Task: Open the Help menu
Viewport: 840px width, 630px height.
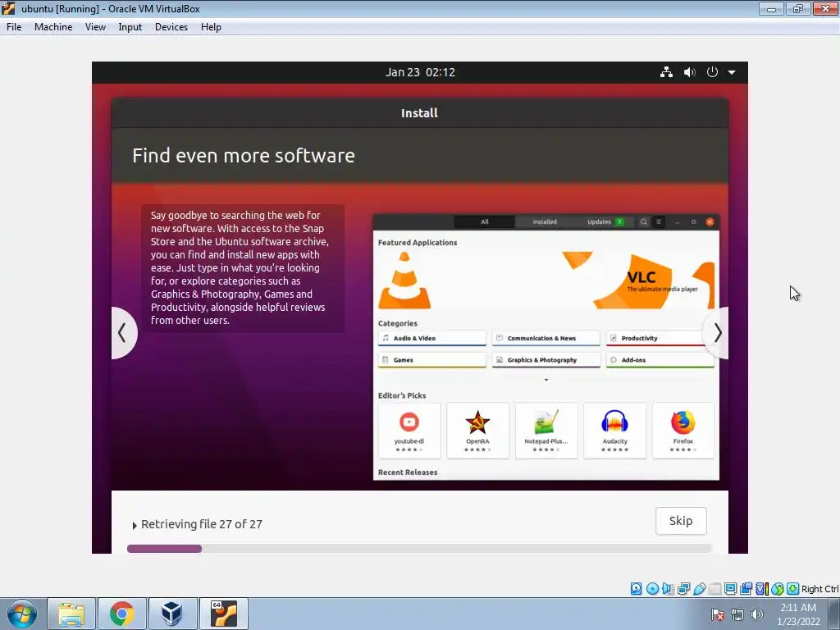Action: tap(211, 27)
